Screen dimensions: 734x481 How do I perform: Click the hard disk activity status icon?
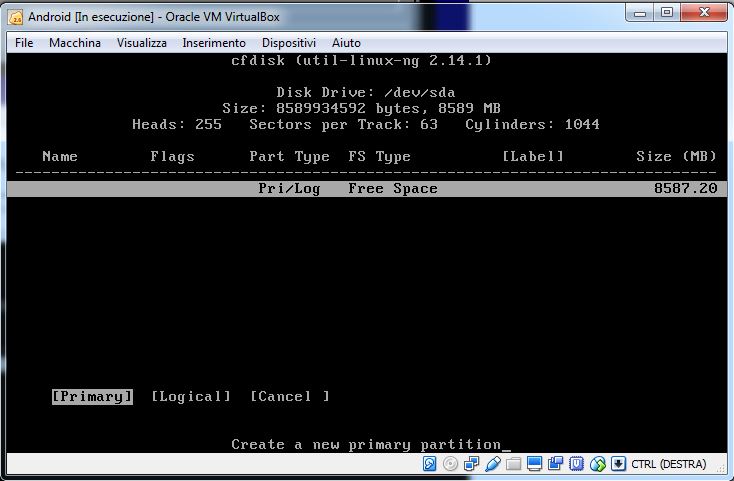430,464
